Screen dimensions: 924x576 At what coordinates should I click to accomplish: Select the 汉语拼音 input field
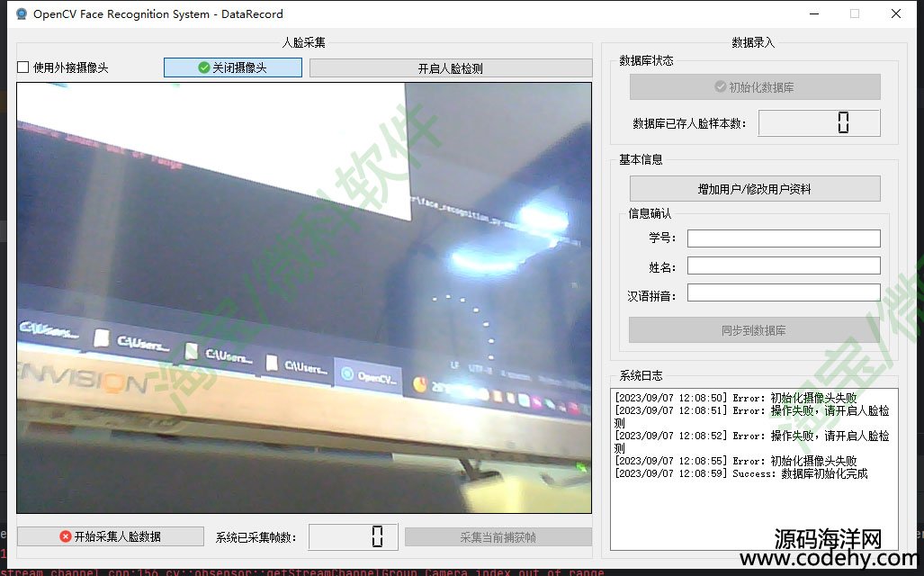pos(783,292)
